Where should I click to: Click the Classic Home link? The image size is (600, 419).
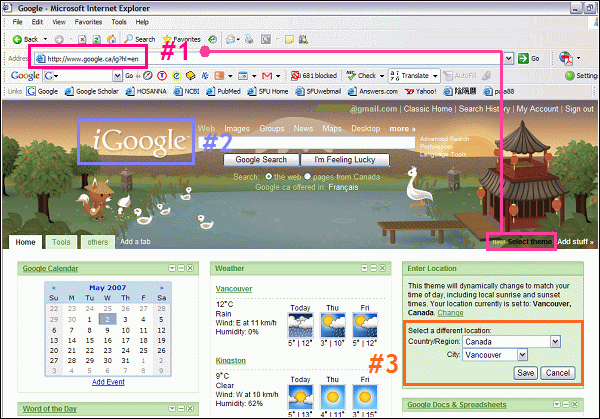428,109
